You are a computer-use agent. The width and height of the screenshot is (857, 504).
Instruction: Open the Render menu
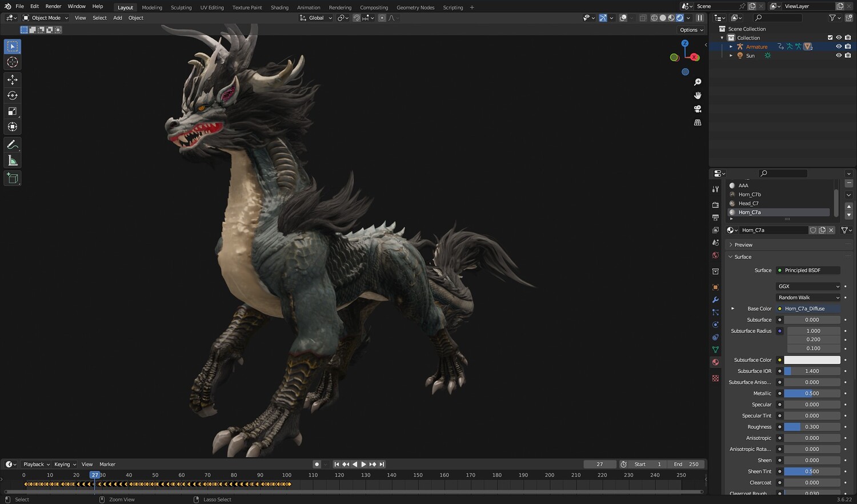click(53, 6)
